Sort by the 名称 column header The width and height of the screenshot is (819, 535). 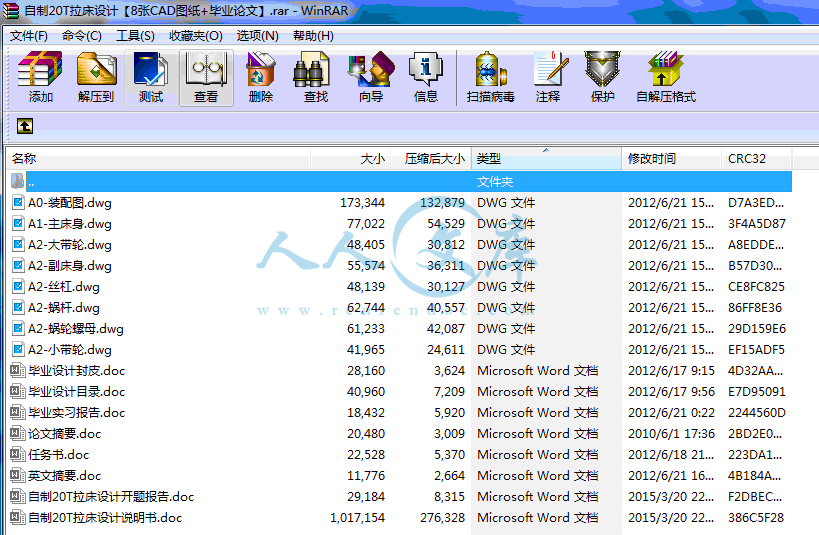(158, 159)
